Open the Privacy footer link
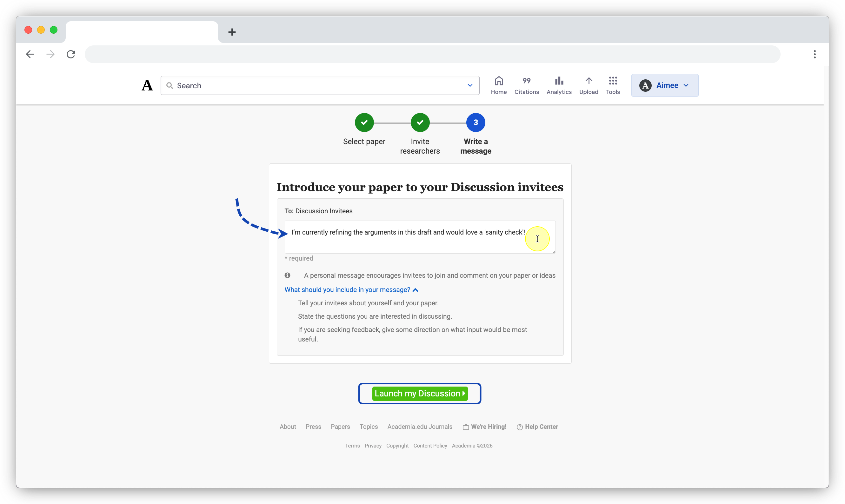Image resolution: width=845 pixels, height=504 pixels. coord(373,446)
